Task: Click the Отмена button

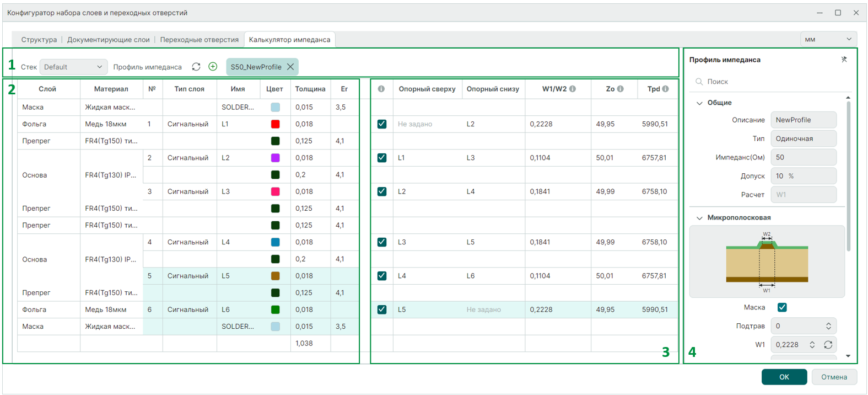Action: pyautogui.click(x=833, y=377)
